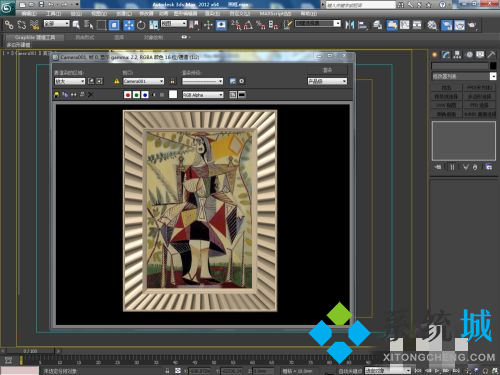
Task: Click the Mirror tool icon
Action: tap(349, 25)
